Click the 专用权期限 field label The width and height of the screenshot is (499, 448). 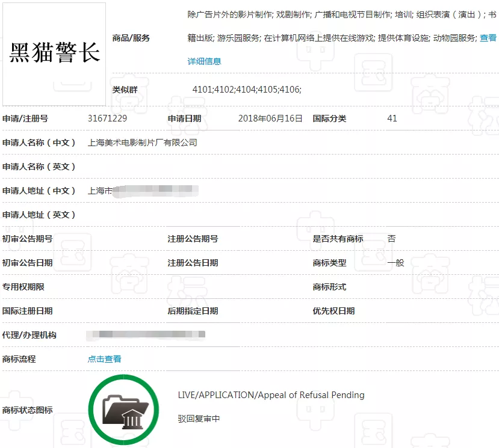click(x=25, y=287)
